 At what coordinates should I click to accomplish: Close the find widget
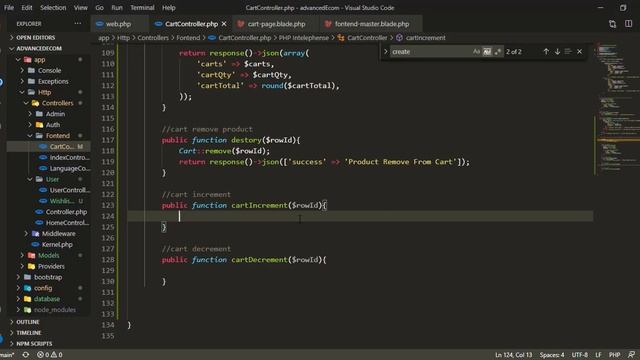pyautogui.click(x=580, y=51)
